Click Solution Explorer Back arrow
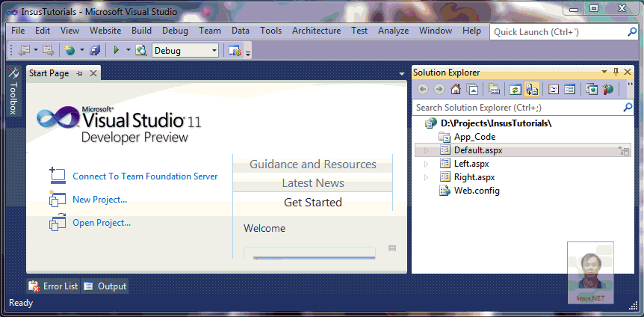The width and height of the screenshot is (644, 317). coord(423,89)
